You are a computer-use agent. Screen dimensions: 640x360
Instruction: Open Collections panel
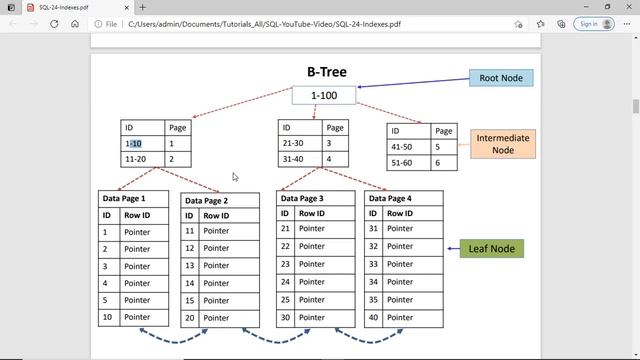(561, 24)
